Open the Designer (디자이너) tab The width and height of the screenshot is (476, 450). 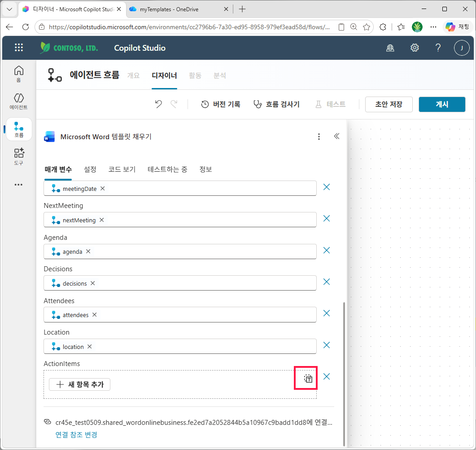pos(164,75)
